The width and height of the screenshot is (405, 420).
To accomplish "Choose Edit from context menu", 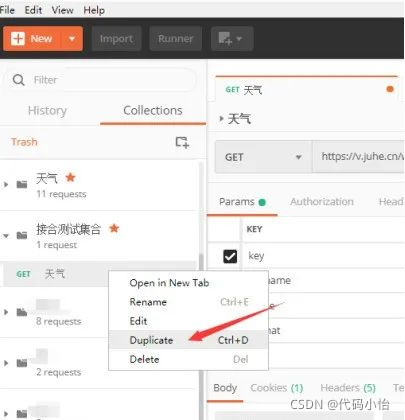I will click(x=189, y=321).
